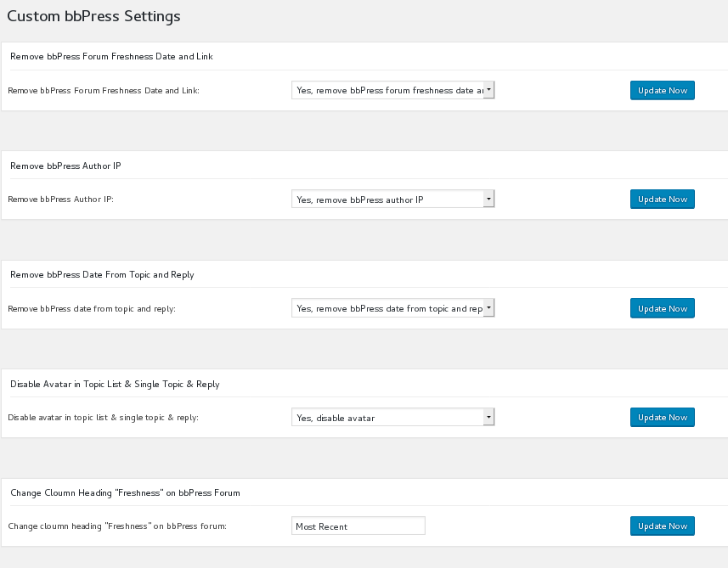
Task: Click the Disable Avatar section heading
Action: click(113, 384)
